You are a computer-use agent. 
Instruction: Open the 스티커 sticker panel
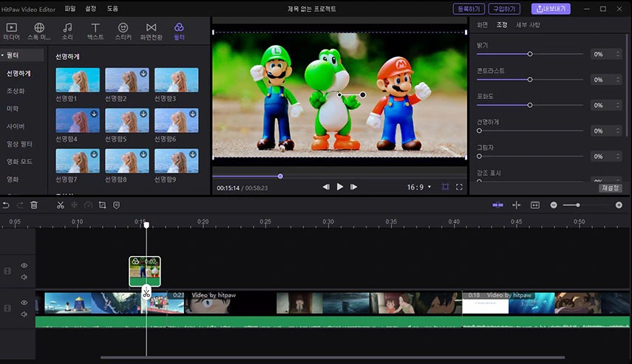pos(123,32)
